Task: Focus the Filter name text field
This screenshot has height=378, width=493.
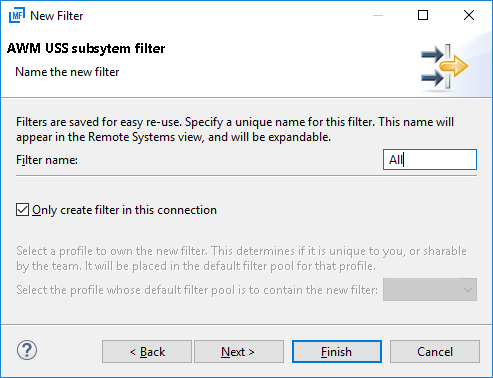Action: click(430, 160)
